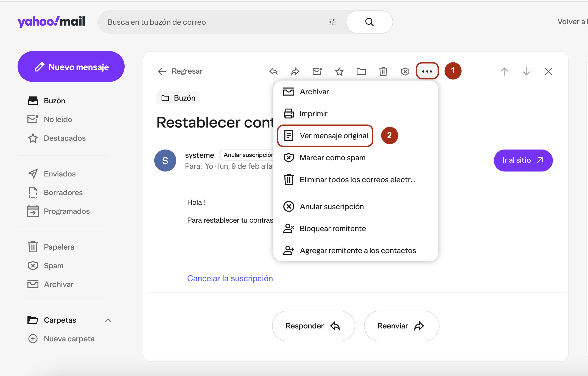The height and width of the screenshot is (376, 588).
Task: Collapse the Carpetas section chevron
Action: coord(108,320)
